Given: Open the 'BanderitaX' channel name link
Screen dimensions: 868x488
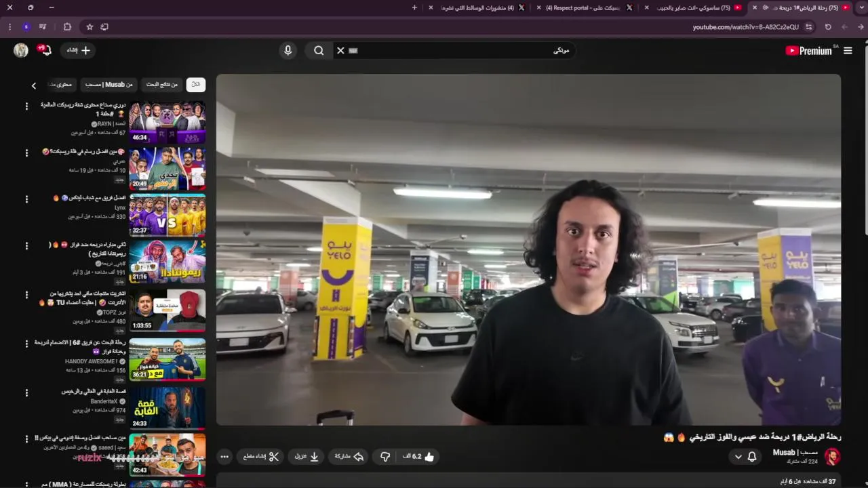Looking at the screenshot, I should (104, 401).
